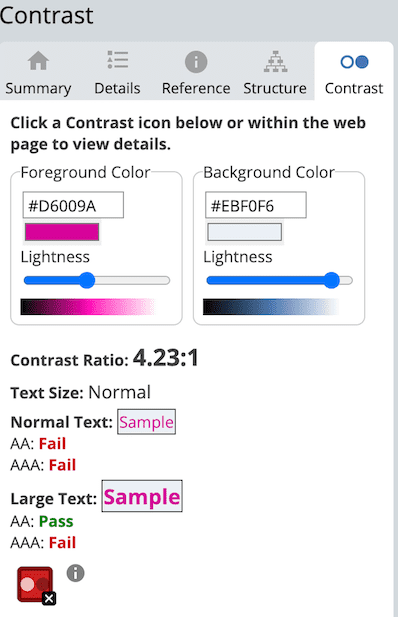Click the Background Color hex input field
This screenshot has height=617, width=398.
tap(256, 205)
